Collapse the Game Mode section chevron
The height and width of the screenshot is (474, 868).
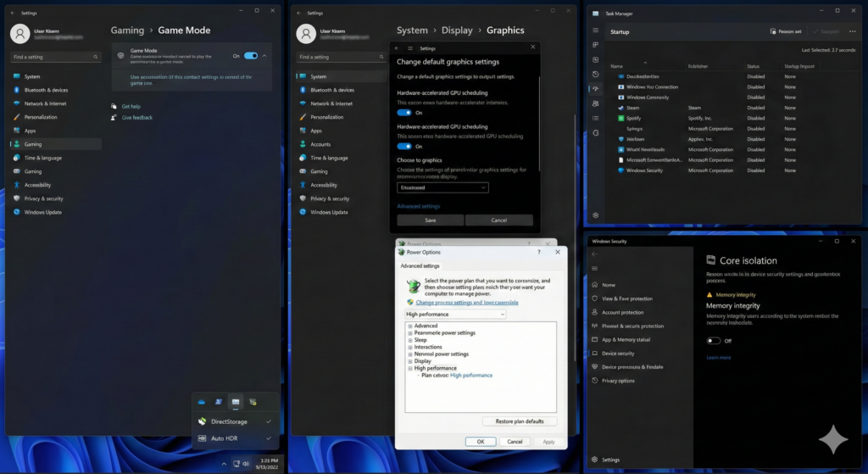tap(266, 56)
